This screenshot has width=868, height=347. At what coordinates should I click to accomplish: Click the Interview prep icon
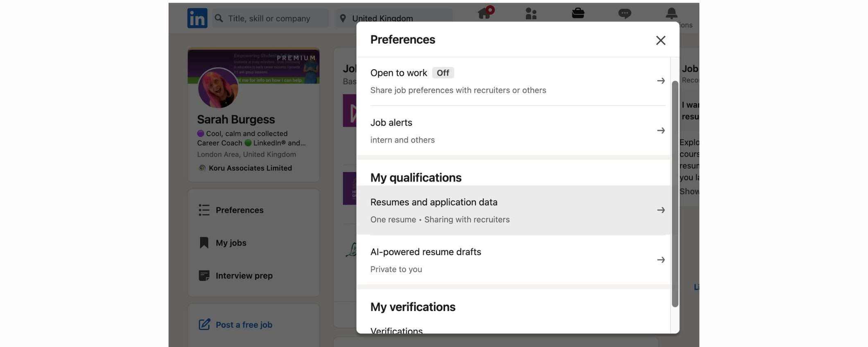204,275
